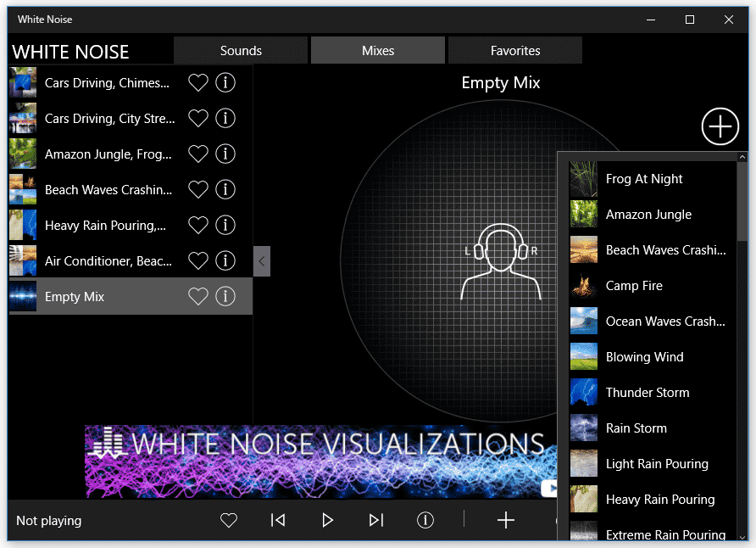Select Thunder Storm from the list
The width and height of the screenshot is (756, 548).
coord(653,393)
